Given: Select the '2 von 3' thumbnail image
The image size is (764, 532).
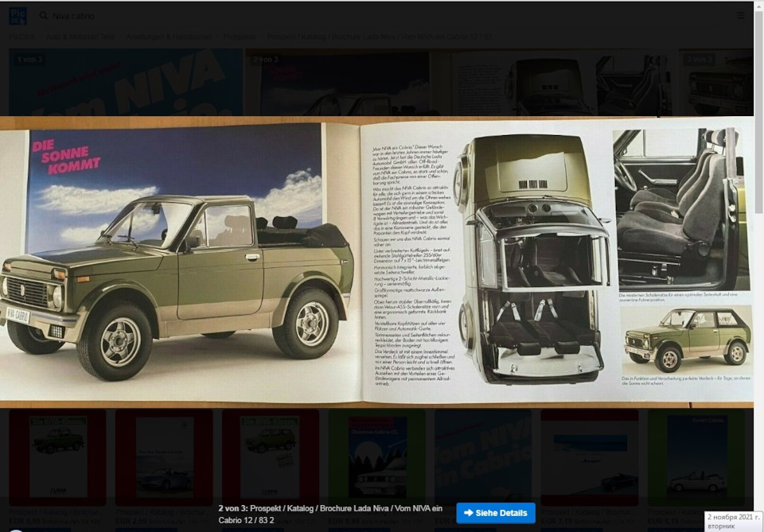Looking at the screenshot, I should [x=459, y=82].
